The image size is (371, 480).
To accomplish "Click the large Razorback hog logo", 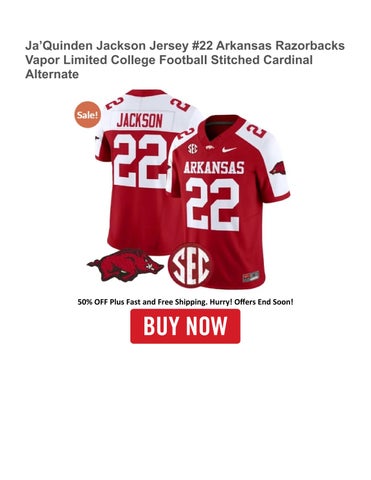I will point(125,265).
